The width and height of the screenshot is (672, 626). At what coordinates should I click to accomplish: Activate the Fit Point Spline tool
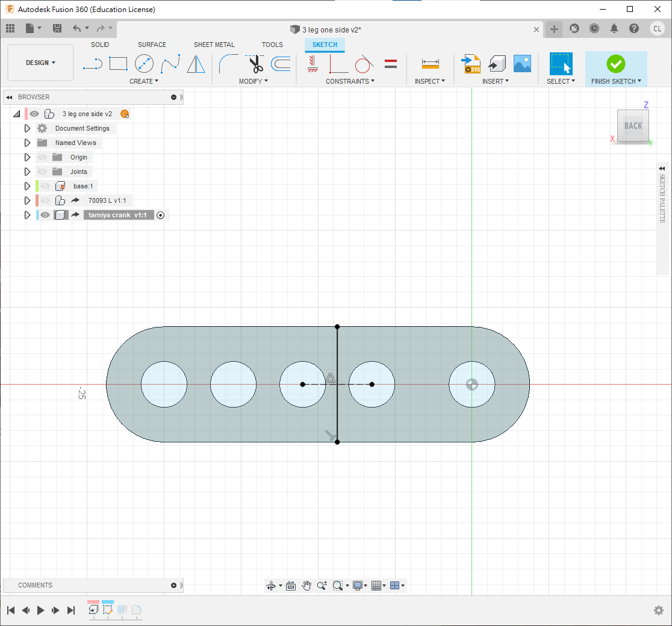(x=170, y=63)
